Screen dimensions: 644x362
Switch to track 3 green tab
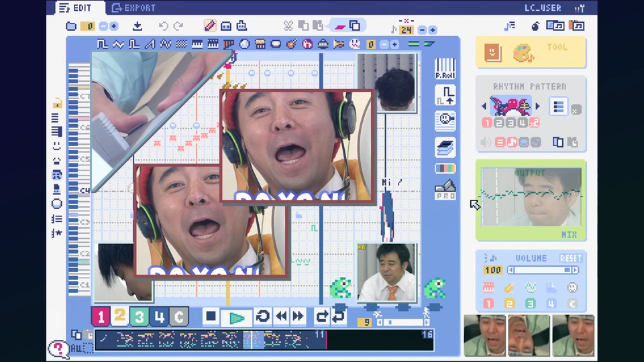coord(140,316)
